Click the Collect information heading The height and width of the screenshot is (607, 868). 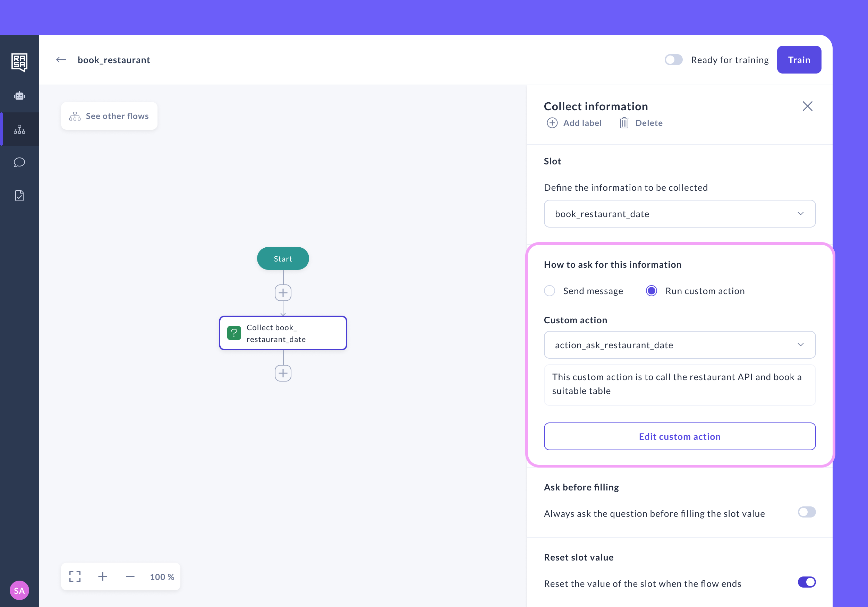pyautogui.click(x=596, y=106)
